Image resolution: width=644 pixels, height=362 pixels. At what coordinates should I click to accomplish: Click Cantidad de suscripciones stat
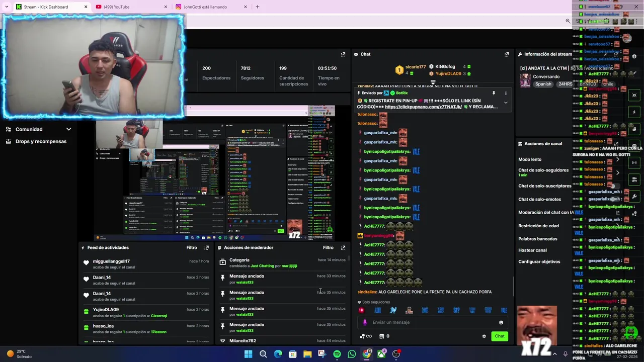(x=294, y=76)
